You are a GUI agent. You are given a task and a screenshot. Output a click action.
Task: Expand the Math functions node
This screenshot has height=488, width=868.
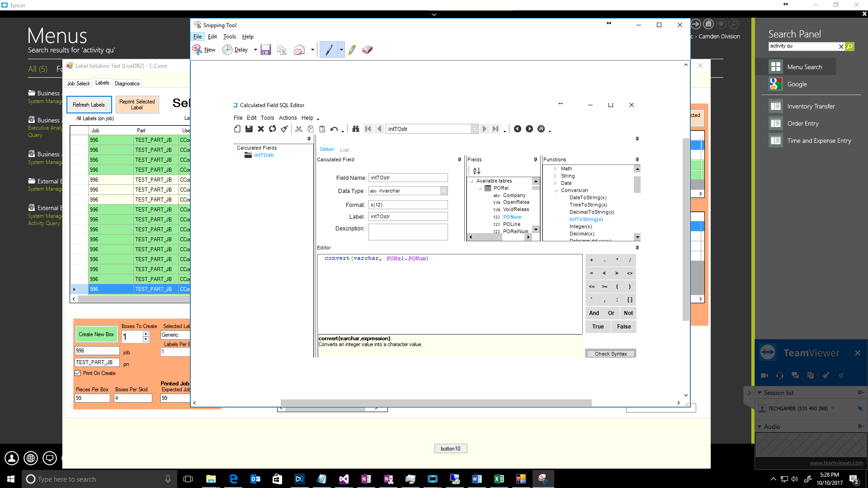pos(555,169)
